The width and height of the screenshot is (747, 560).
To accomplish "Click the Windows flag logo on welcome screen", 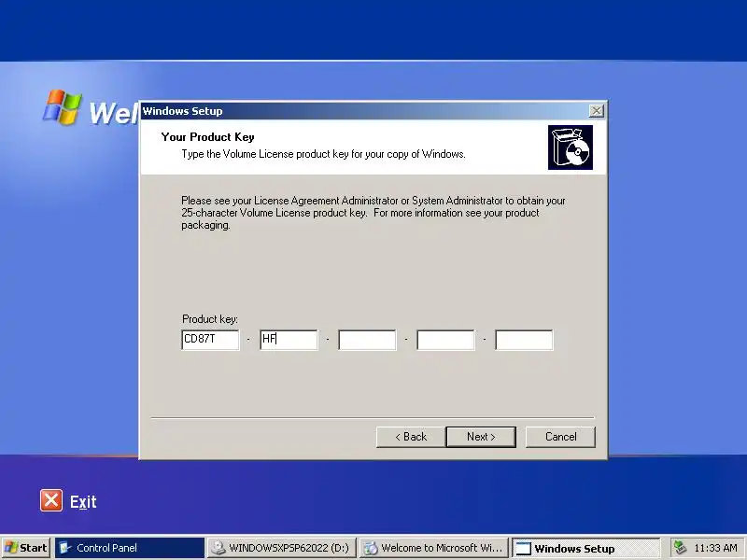I will [x=63, y=107].
